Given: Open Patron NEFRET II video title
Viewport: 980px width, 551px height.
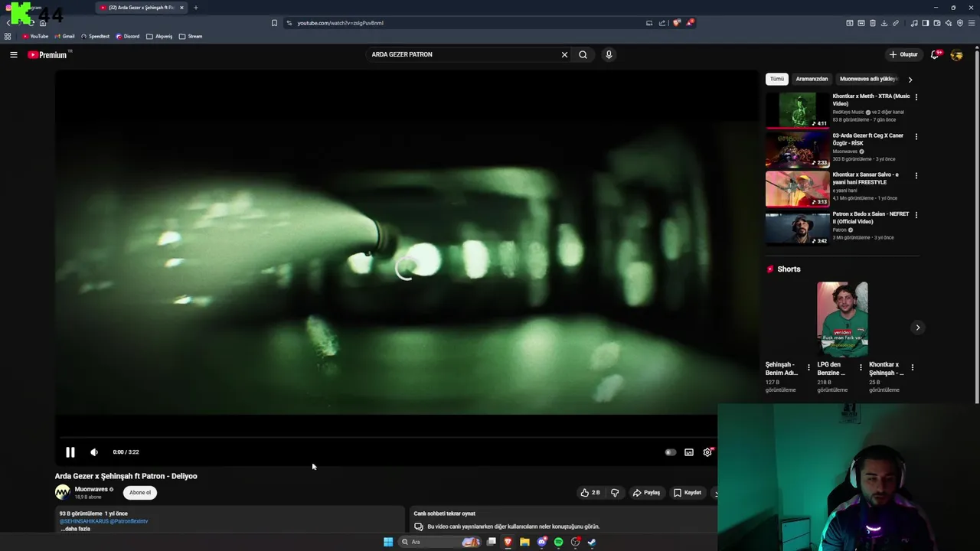Looking at the screenshot, I should (x=871, y=217).
